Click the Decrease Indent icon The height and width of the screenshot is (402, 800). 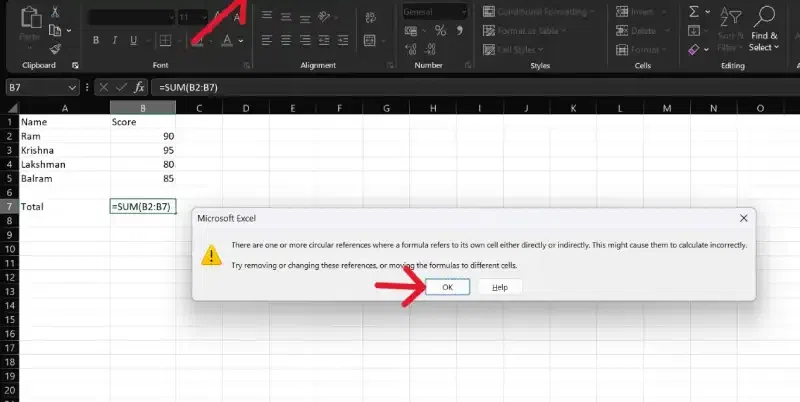click(324, 40)
